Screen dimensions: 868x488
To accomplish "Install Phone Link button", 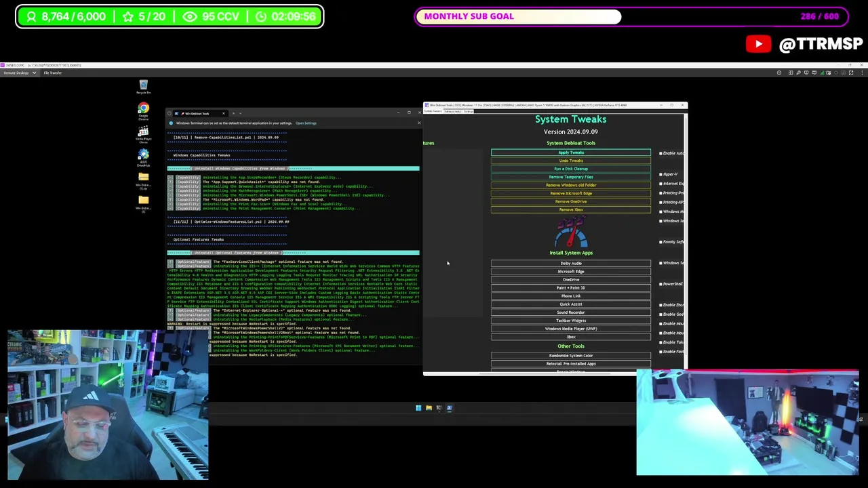I will [x=571, y=296].
